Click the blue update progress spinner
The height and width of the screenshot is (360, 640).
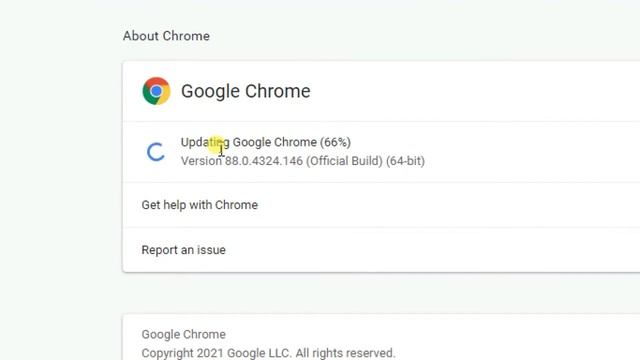pos(156,152)
